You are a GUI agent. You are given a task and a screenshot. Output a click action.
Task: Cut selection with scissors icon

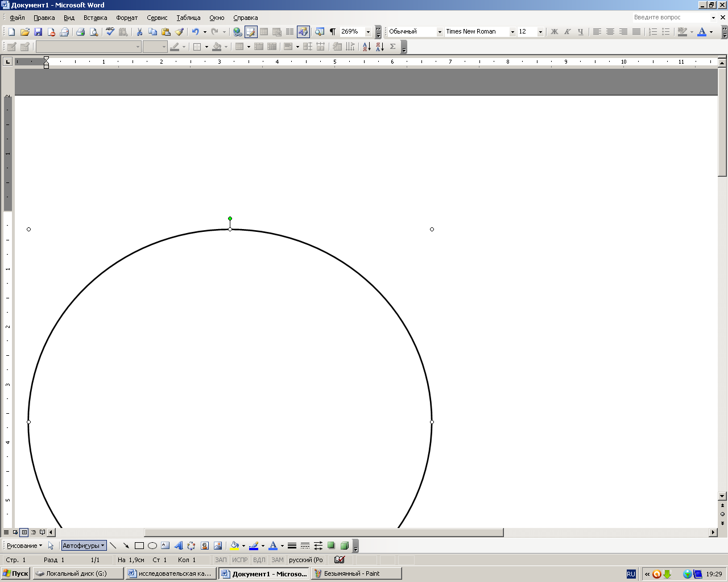pos(139,32)
